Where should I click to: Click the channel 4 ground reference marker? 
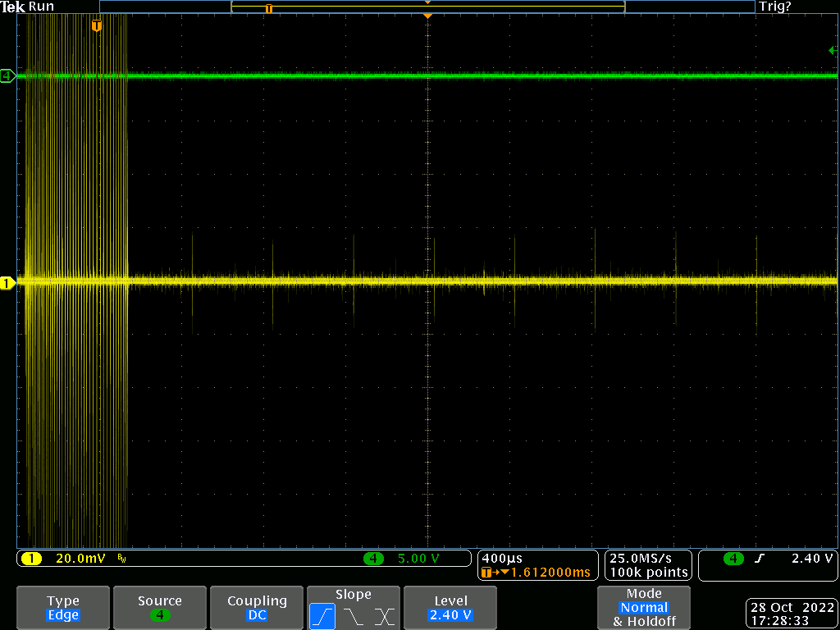7,76
